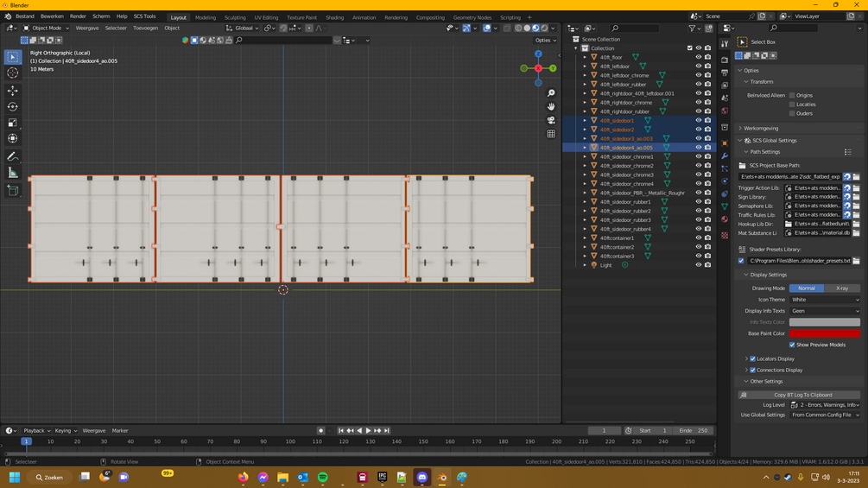Select the Annotate tool

coord(13,156)
